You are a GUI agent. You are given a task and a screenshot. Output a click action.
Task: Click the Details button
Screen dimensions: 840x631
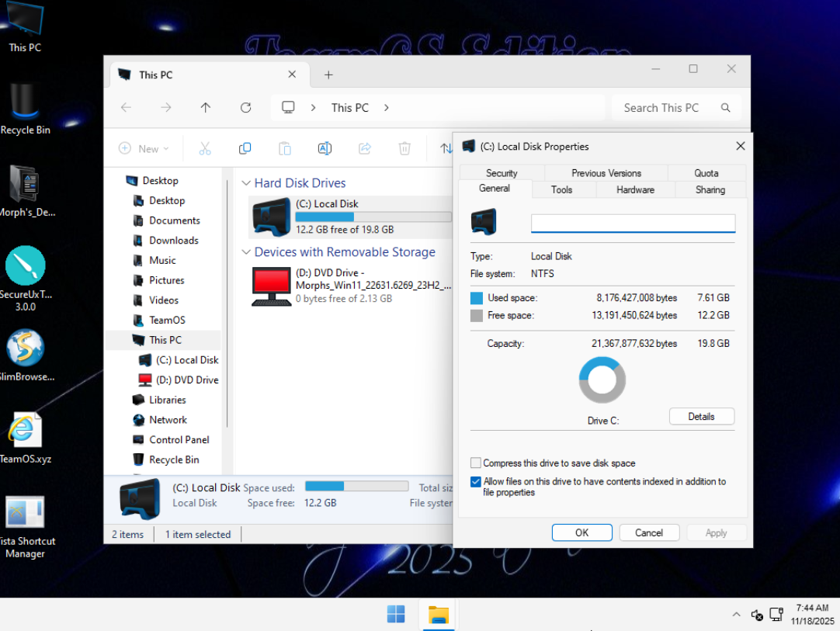tap(701, 417)
